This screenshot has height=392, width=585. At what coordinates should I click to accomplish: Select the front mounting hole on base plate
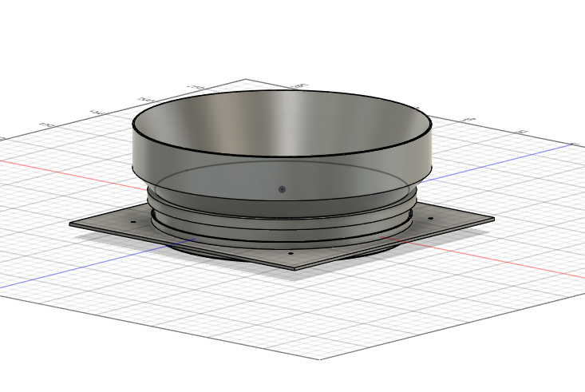[x=291, y=254]
